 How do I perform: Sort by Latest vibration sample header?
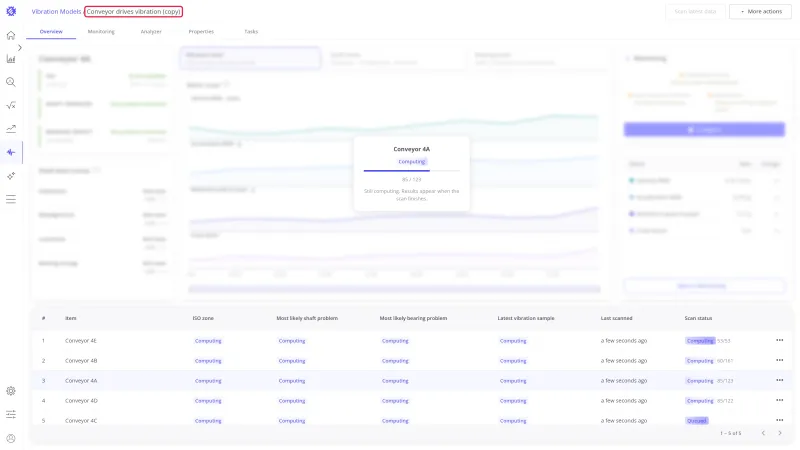(526, 318)
